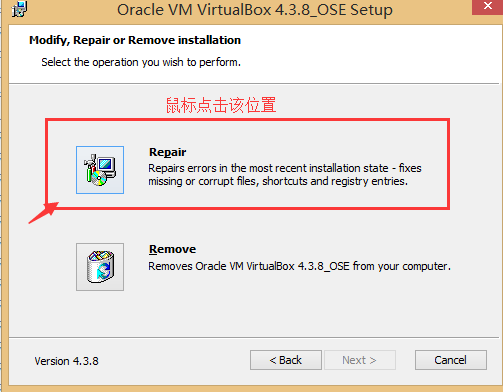Close the VirtualBox Setup window
The image size is (503, 392).
pos(487,7)
